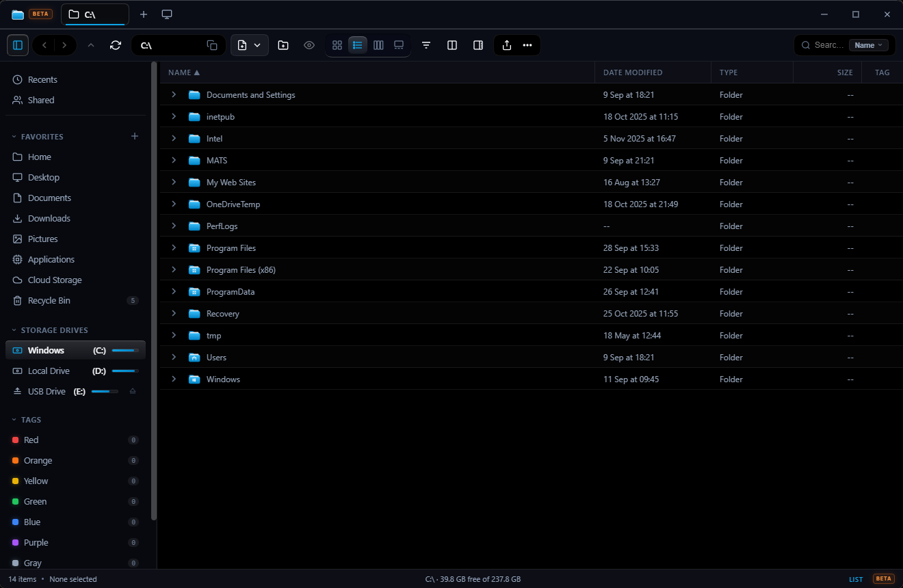
Task: Open the Recycle Bin
Action: pos(75,300)
